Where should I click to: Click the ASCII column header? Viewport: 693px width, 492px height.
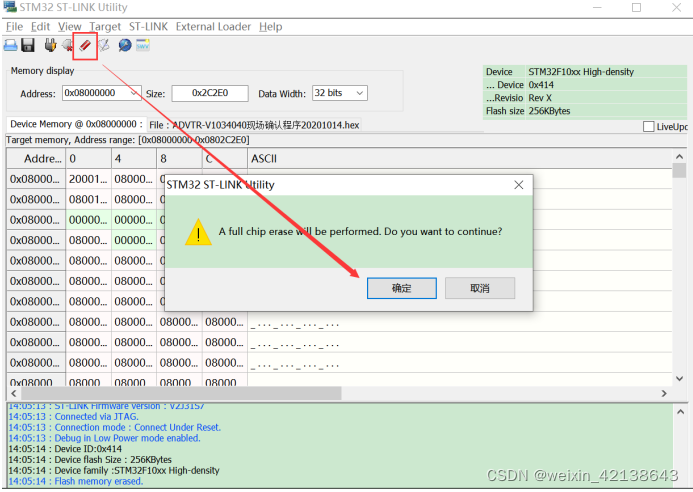460,158
